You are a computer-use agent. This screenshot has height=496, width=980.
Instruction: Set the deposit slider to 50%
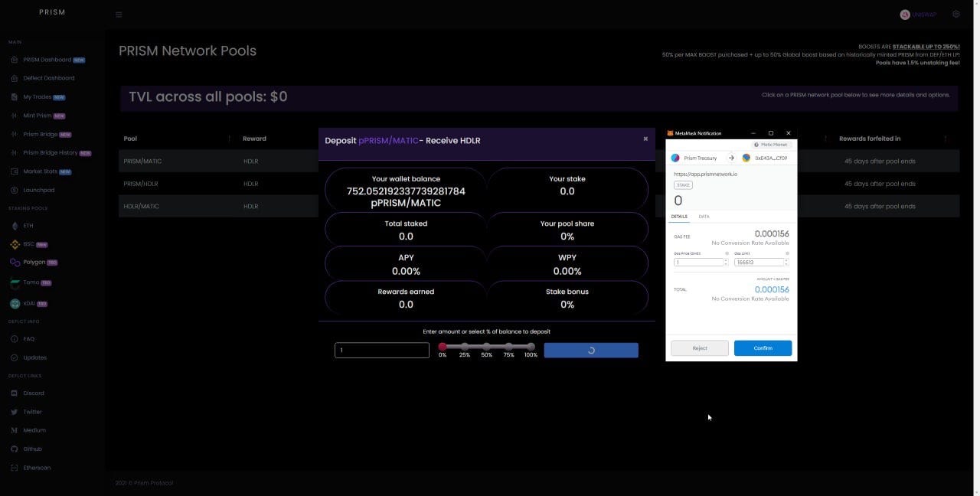click(x=487, y=347)
